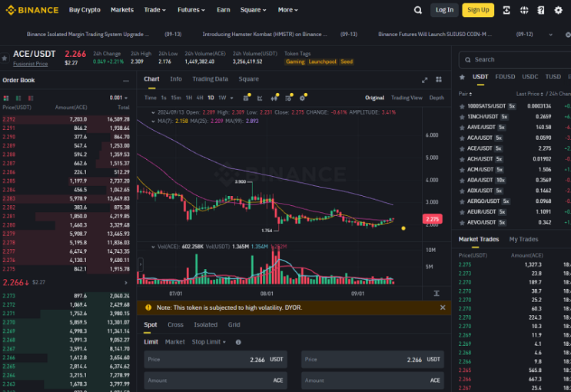Show sell orders only in order book
The height and width of the screenshot is (392, 571).
coord(31,98)
